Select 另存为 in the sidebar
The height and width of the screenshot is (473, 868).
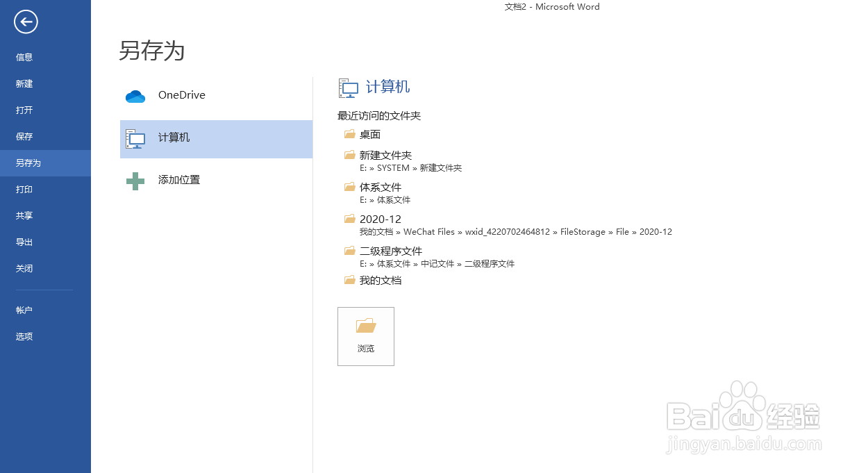45,163
